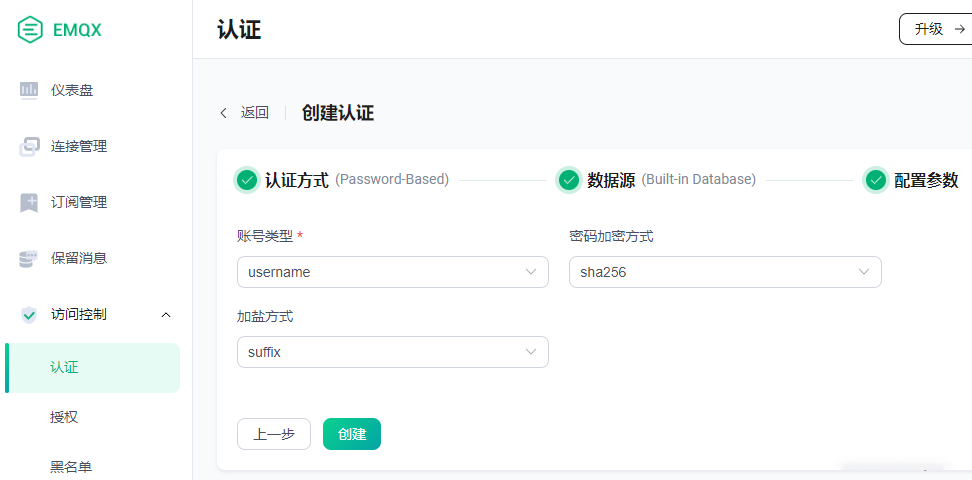Click the EMQX hexagon logo icon
Screen dimensions: 972x480
click(x=30, y=29)
